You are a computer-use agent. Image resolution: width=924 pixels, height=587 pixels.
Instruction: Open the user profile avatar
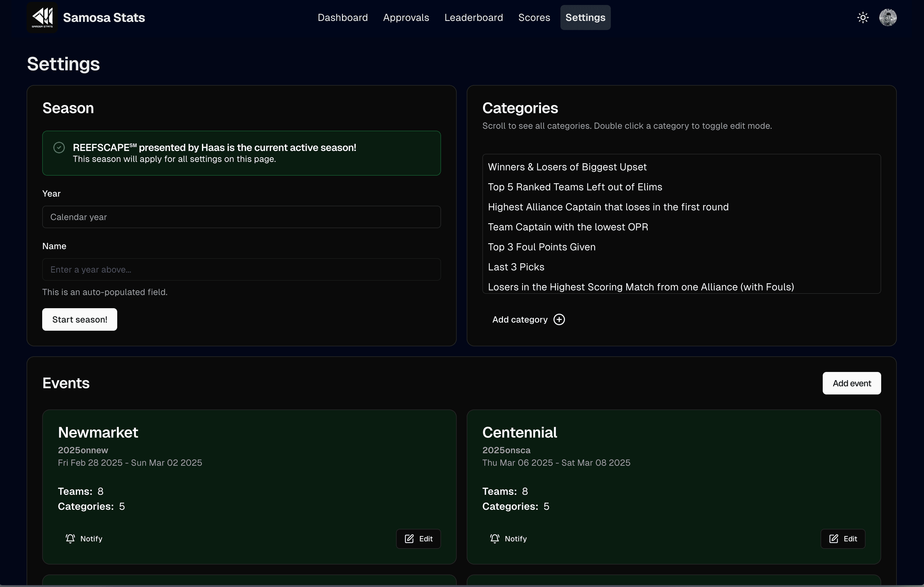887,18
